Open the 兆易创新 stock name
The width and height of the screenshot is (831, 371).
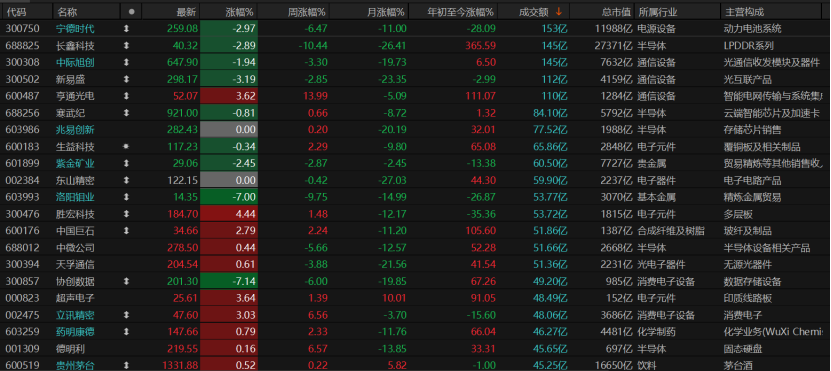(75, 130)
